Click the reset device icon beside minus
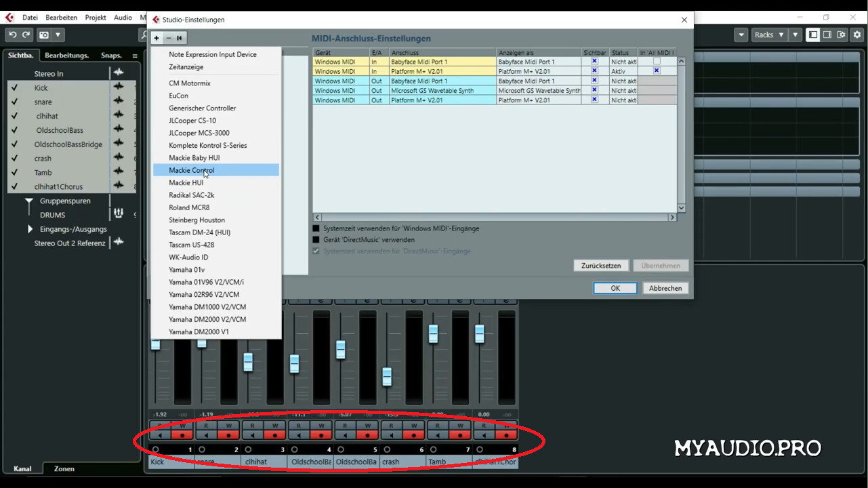The height and width of the screenshot is (488, 868). (x=180, y=38)
